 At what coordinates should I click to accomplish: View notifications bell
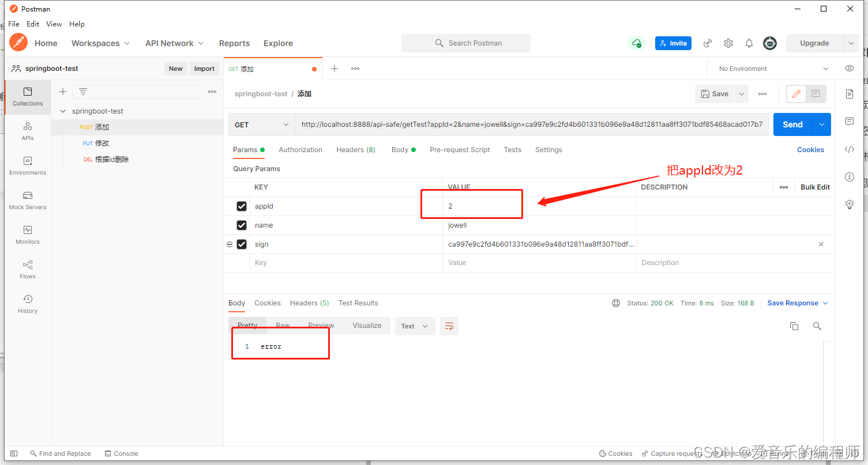point(749,43)
